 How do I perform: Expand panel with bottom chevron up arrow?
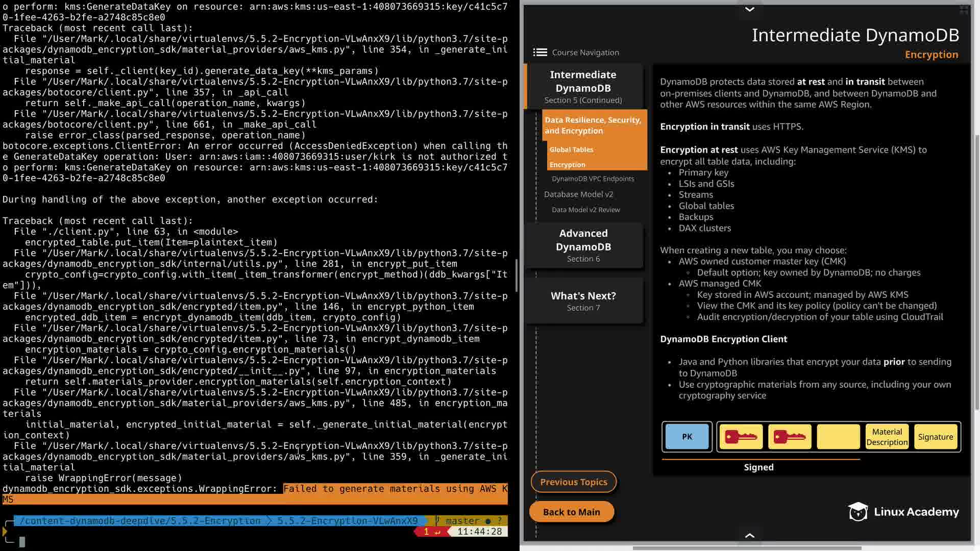[x=749, y=535]
